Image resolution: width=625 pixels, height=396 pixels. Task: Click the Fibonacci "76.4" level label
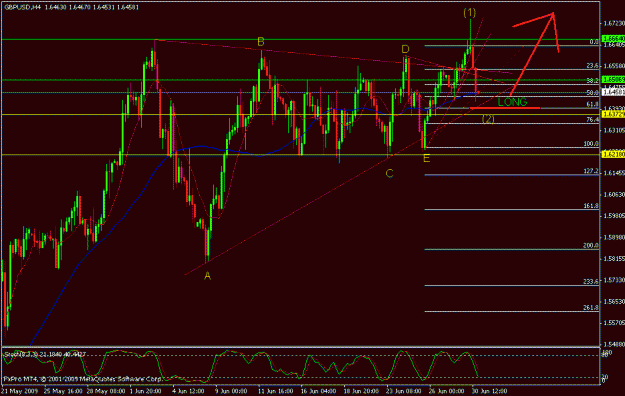pos(592,120)
